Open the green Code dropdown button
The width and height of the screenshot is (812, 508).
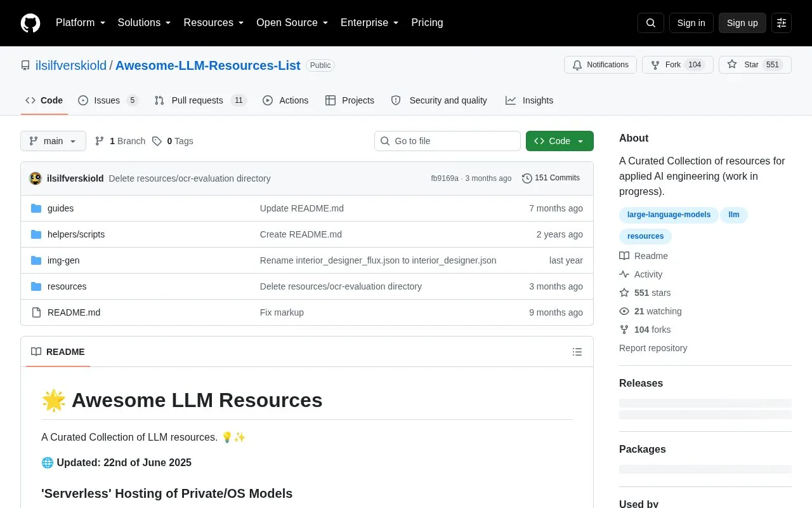tap(560, 141)
